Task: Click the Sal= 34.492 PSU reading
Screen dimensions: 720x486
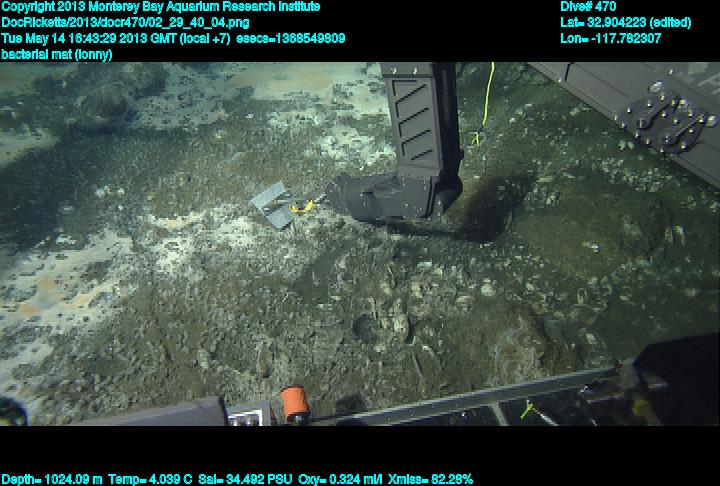Action: 245,479
